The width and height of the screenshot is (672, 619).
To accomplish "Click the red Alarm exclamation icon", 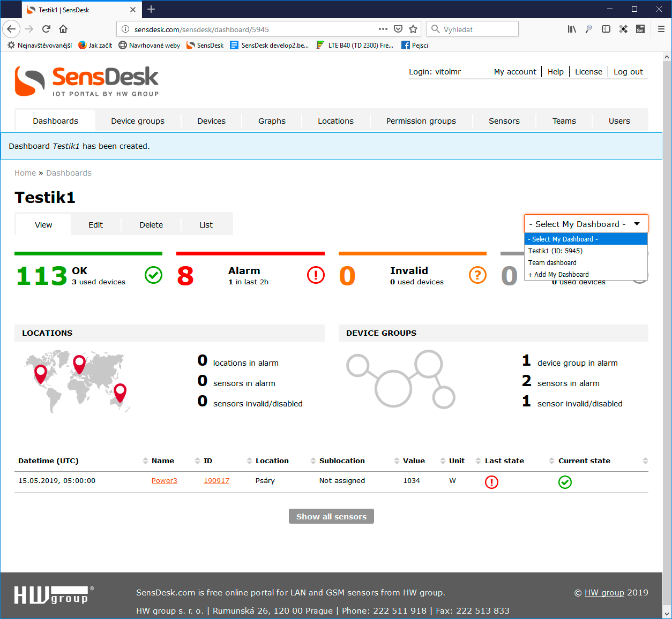I will pyautogui.click(x=316, y=275).
